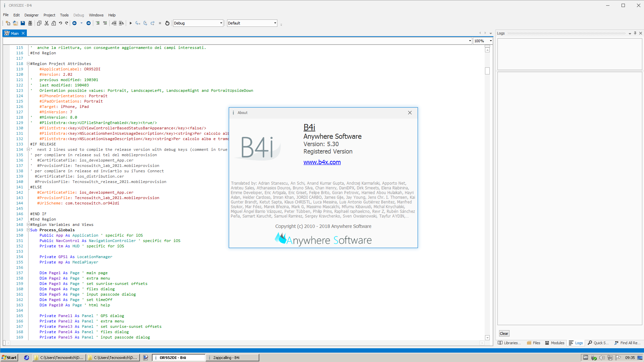644x362 pixels.
Task: Open the Tools menu
Action: pyautogui.click(x=64, y=15)
